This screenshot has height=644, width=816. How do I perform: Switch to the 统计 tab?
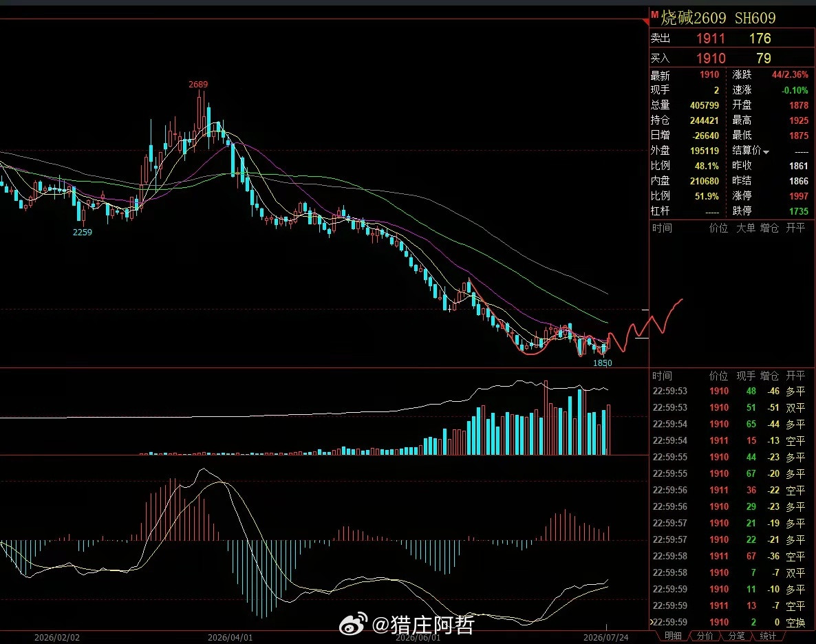(x=768, y=636)
